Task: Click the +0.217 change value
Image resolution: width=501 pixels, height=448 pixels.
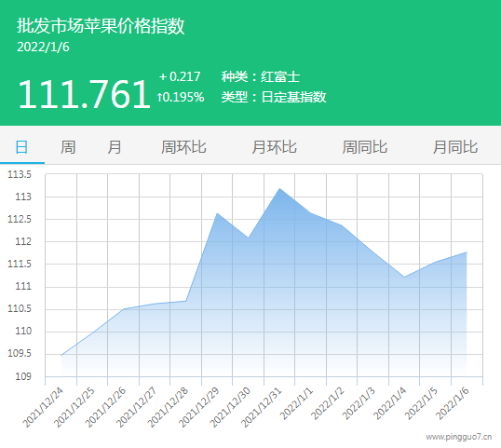Action: pyautogui.click(x=180, y=76)
